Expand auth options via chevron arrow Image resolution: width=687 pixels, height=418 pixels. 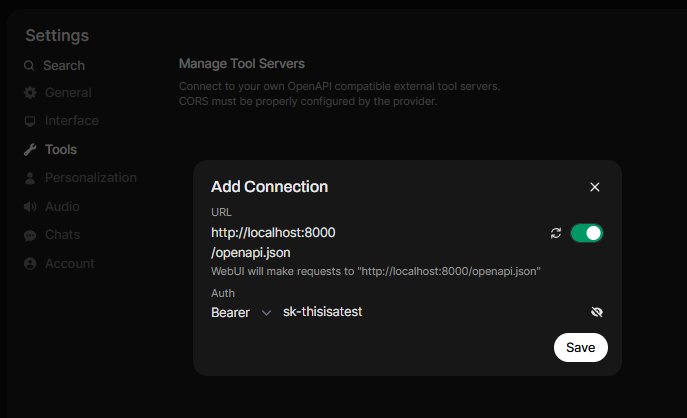[266, 313]
